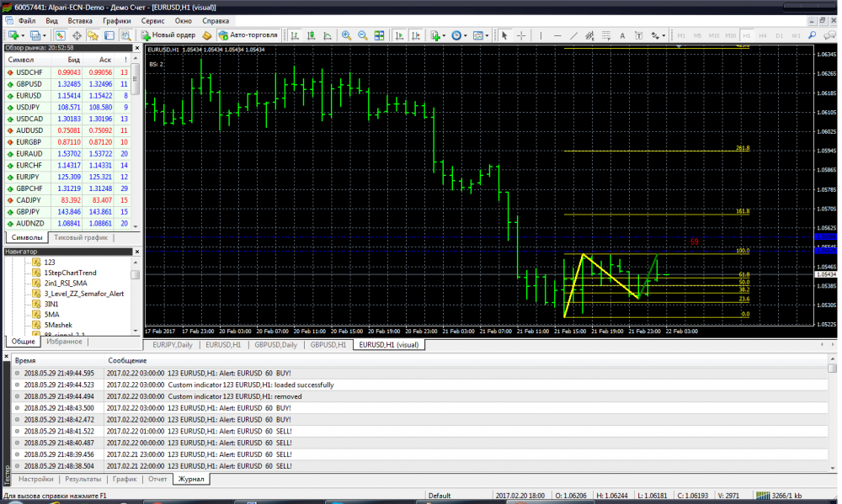The width and height of the screenshot is (842, 504).
Task: Click the Market Watch vertical scrollbar
Action: coord(136,142)
